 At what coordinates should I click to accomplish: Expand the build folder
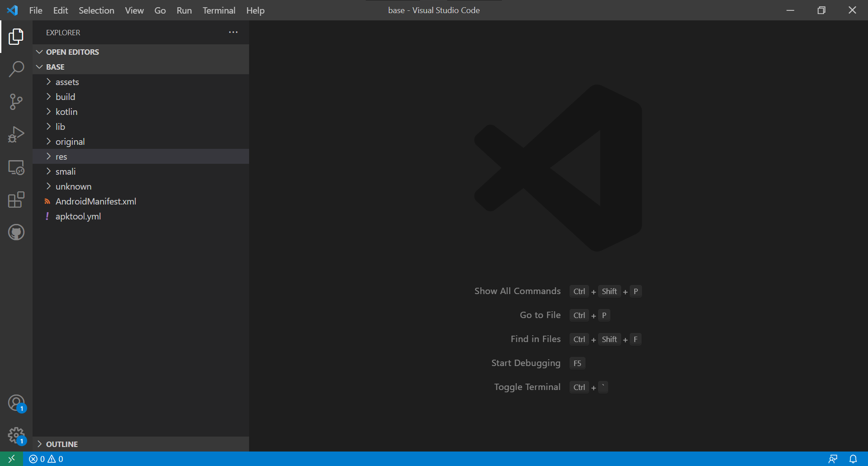141,97
